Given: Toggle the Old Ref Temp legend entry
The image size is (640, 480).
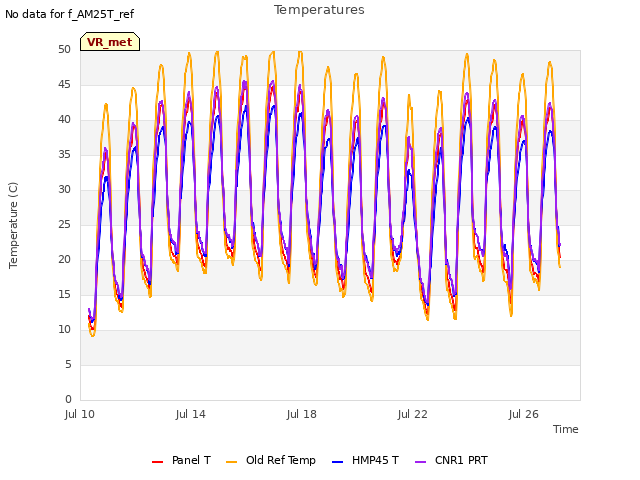Looking at the screenshot, I should [x=271, y=460].
